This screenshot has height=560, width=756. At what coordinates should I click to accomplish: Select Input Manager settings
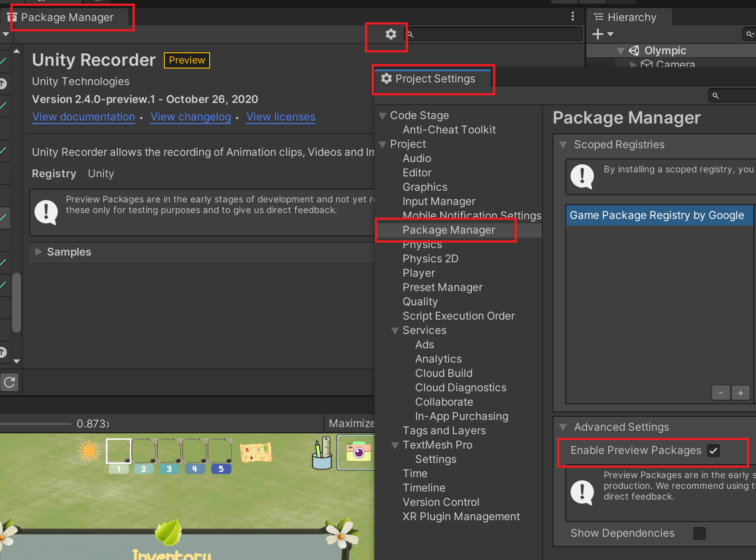tap(439, 201)
